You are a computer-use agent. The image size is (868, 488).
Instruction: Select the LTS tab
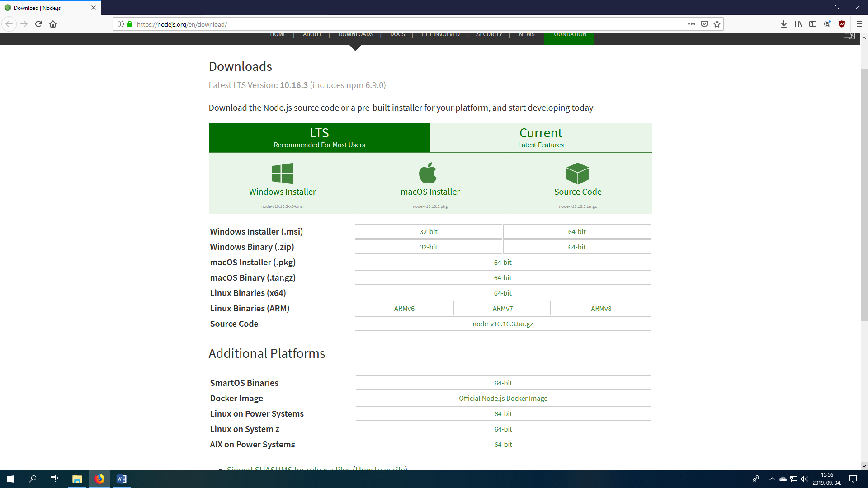[x=319, y=138]
